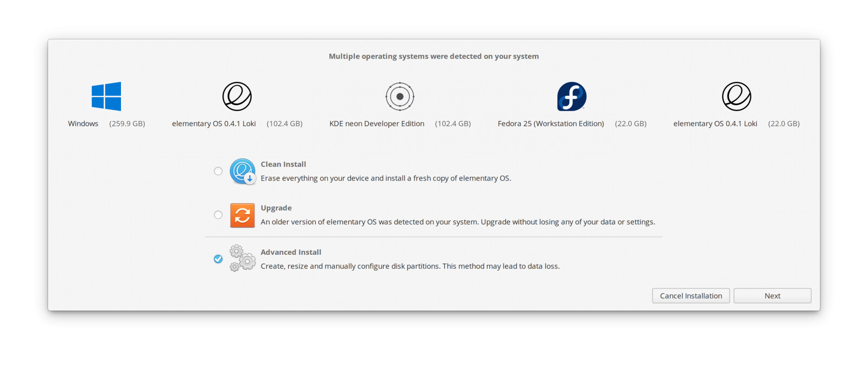Click the 'Windows' label
Screen dimensions: 868x367
pos(83,124)
